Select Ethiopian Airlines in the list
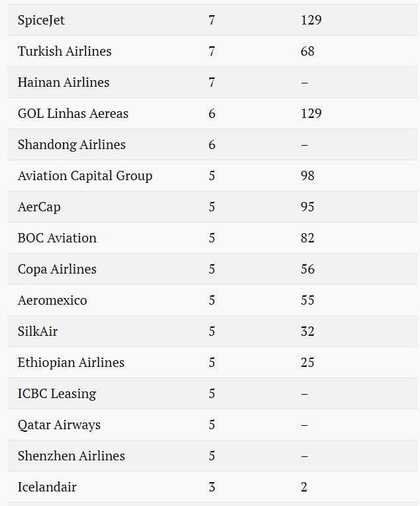The image size is (420, 506). 71,363
